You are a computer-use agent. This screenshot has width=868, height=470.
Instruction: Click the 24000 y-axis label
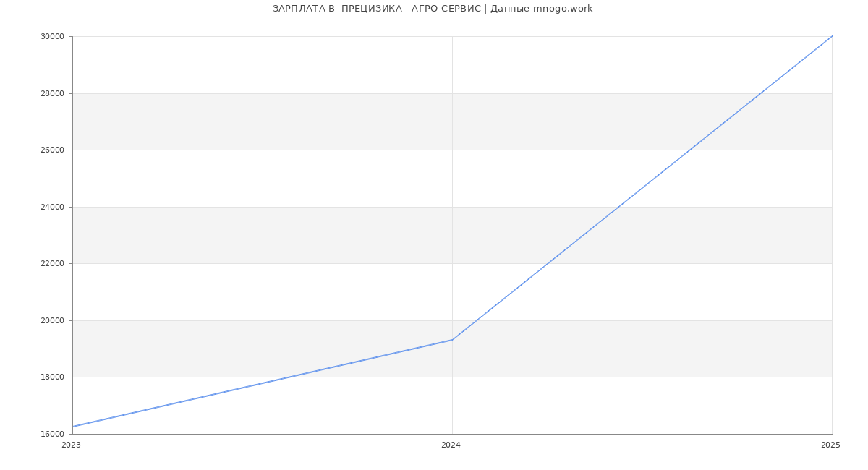coord(52,207)
